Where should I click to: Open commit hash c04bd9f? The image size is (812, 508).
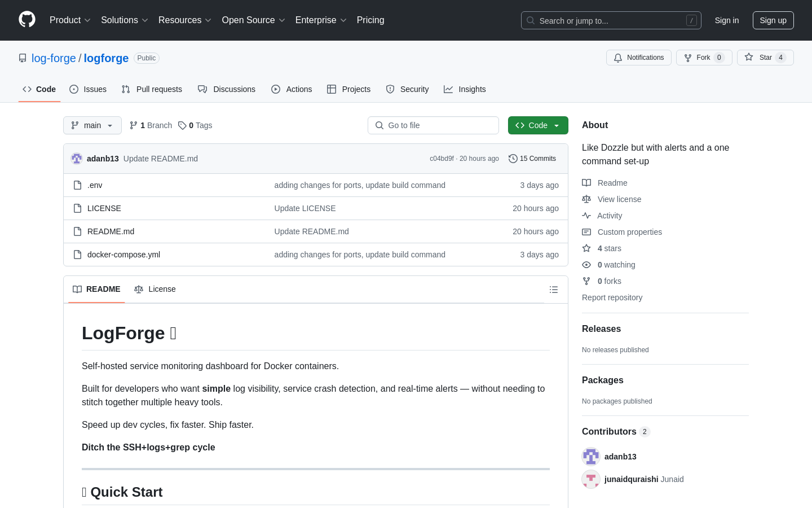click(442, 159)
